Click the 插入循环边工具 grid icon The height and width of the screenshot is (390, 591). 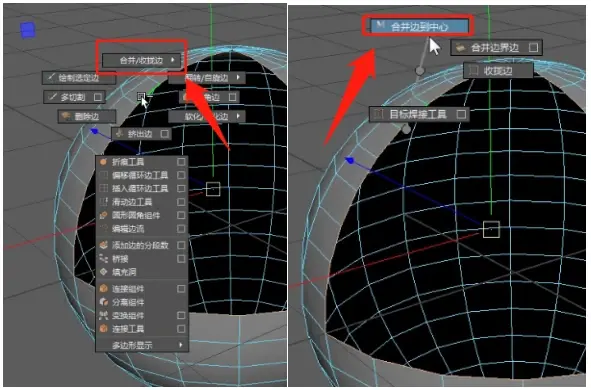tap(104, 188)
